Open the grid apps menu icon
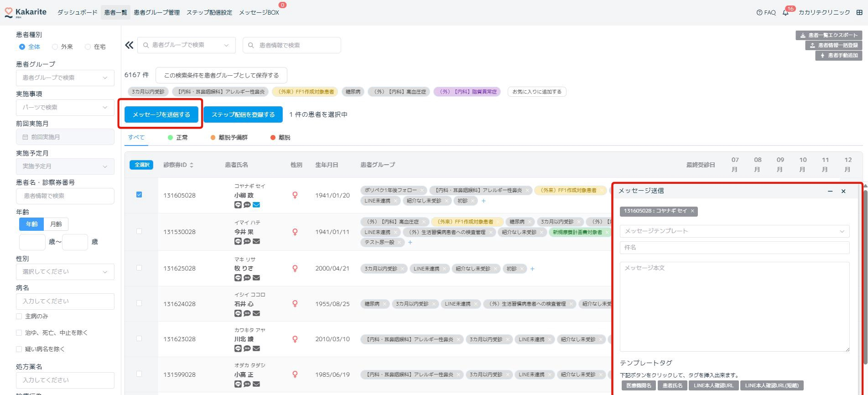 click(x=859, y=13)
